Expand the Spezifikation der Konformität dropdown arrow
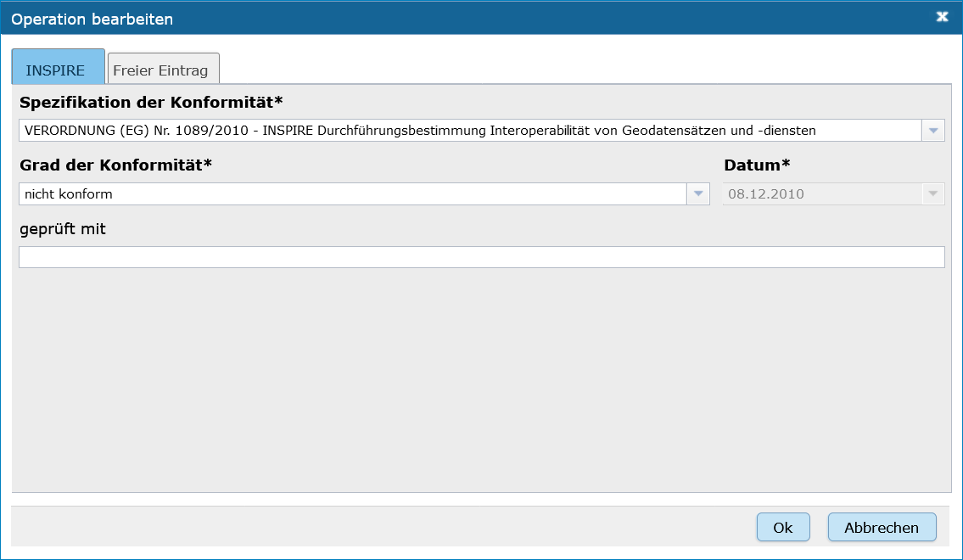Screen dimensions: 963x560 click(933, 130)
